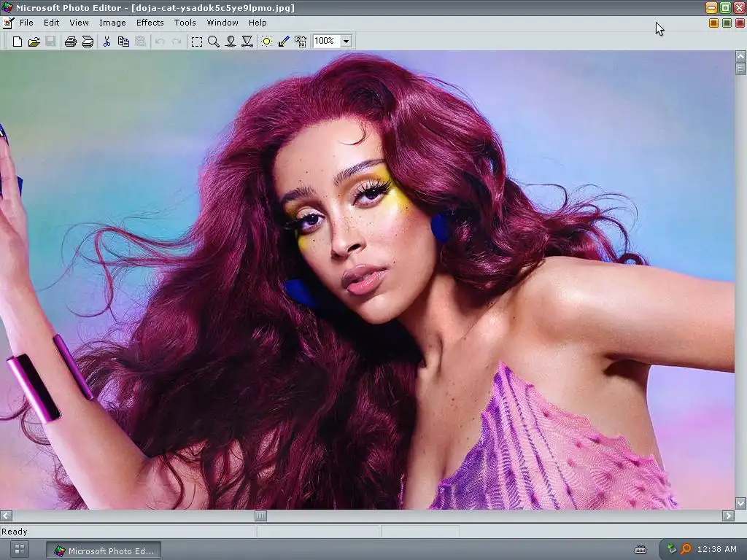Minimize the inner document window
The image size is (747, 560).
point(713,23)
